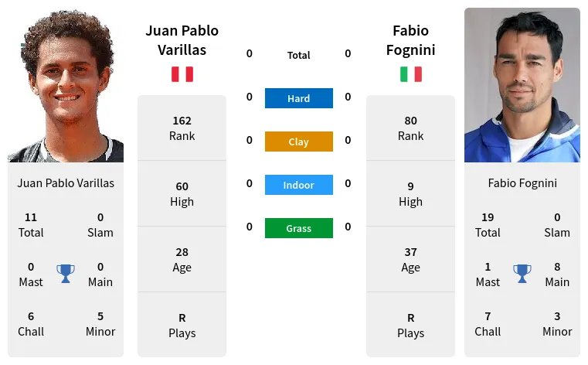Click the Total head-to-head label

click(x=299, y=55)
